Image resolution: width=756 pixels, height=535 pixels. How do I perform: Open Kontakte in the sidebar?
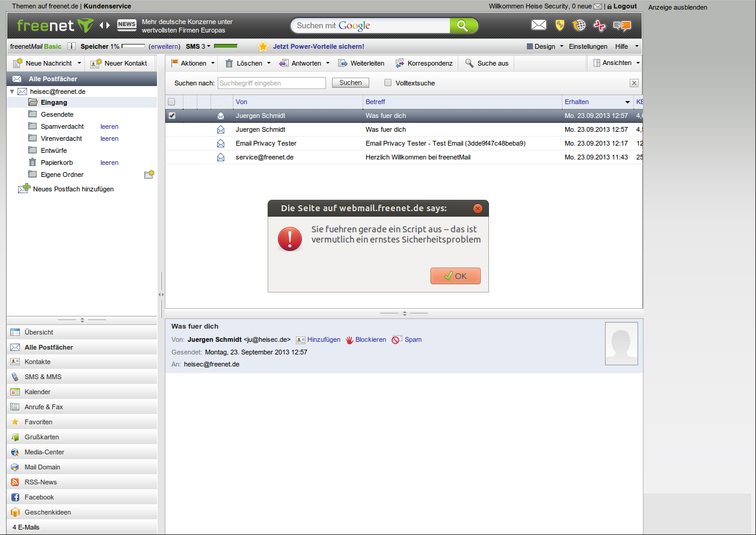[x=82, y=362]
